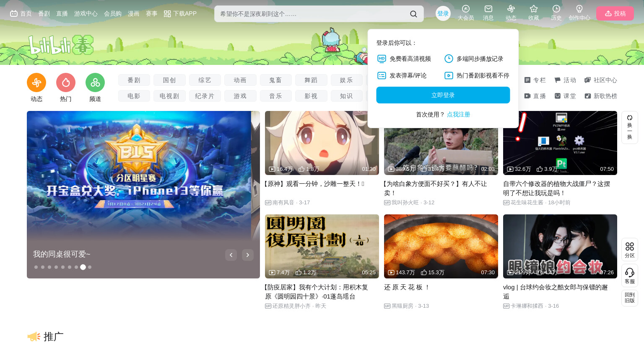Image resolution: width=644 pixels, height=345 pixels.
Task: Select the 娱乐 category tag
Action: [x=347, y=80]
